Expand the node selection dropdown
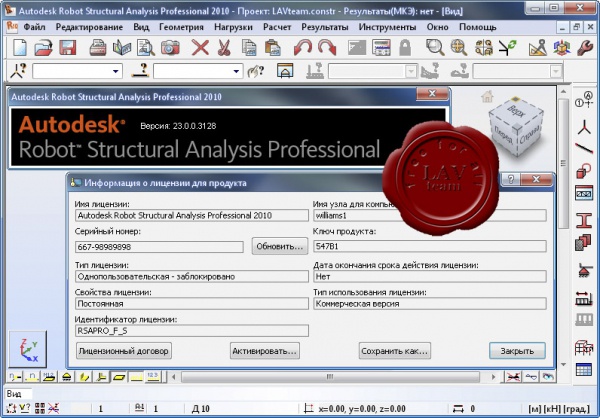 [115, 71]
